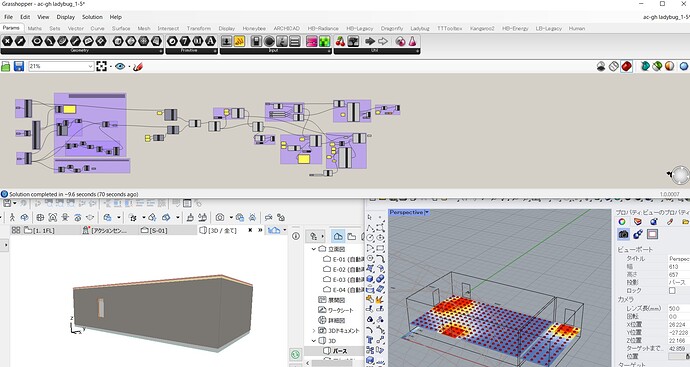This screenshot has height=367, width=690.
Task: Toggle the ロック checkbox in Rhino properties
Action: click(672, 290)
